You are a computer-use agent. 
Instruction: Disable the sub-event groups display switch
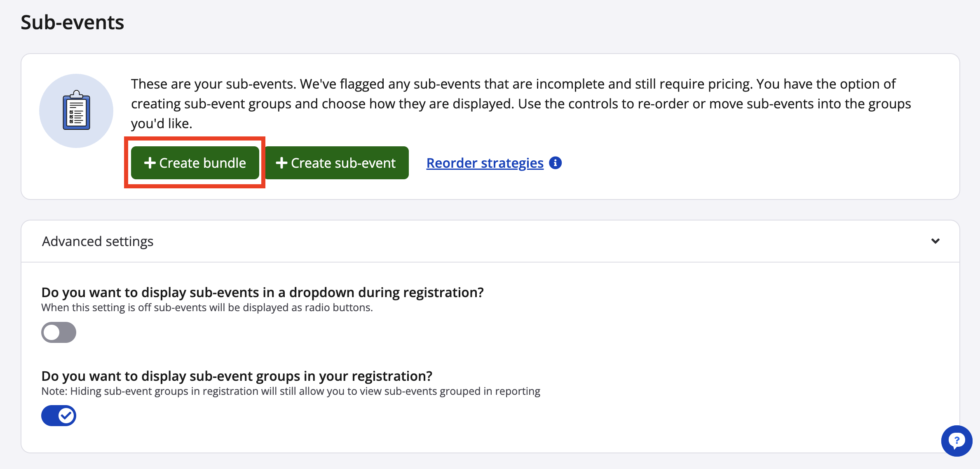pyautogui.click(x=59, y=415)
